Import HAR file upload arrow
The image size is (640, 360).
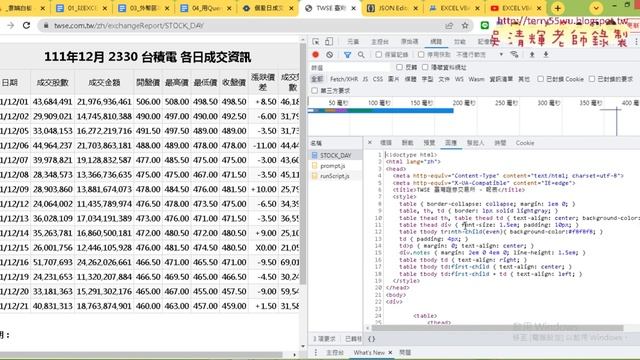pyautogui.click(x=532, y=55)
